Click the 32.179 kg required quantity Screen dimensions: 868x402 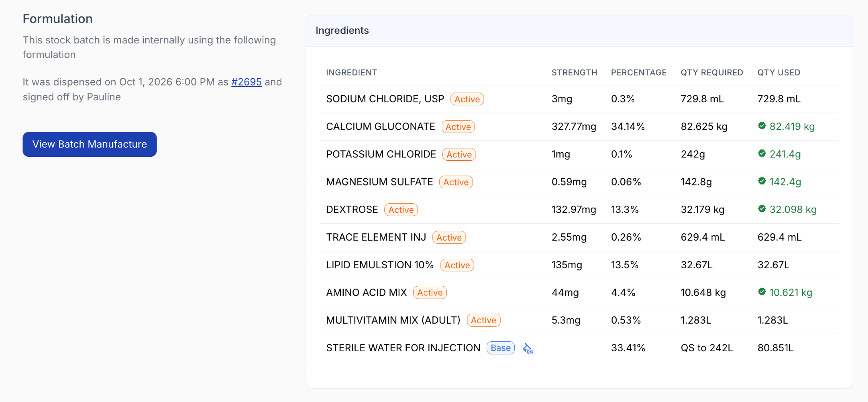click(x=702, y=210)
